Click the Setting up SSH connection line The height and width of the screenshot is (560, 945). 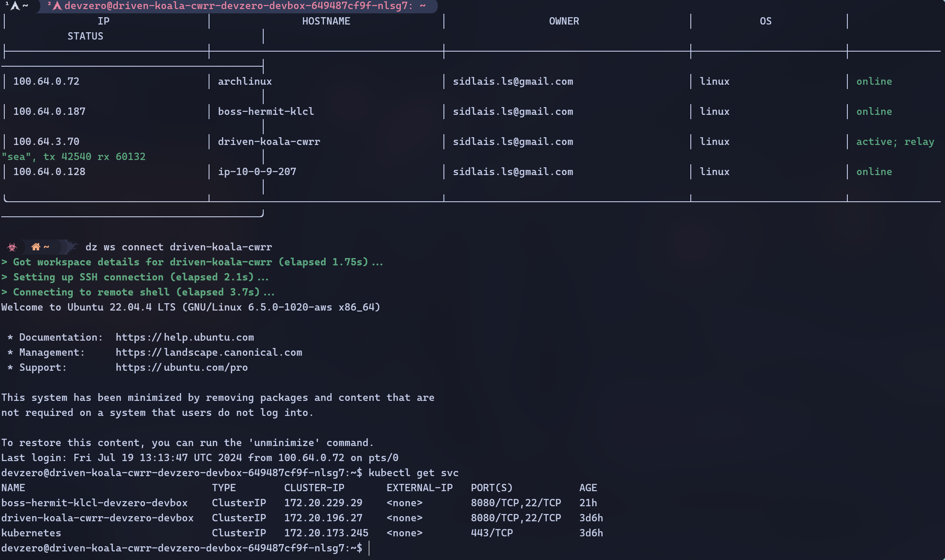coord(135,277)
